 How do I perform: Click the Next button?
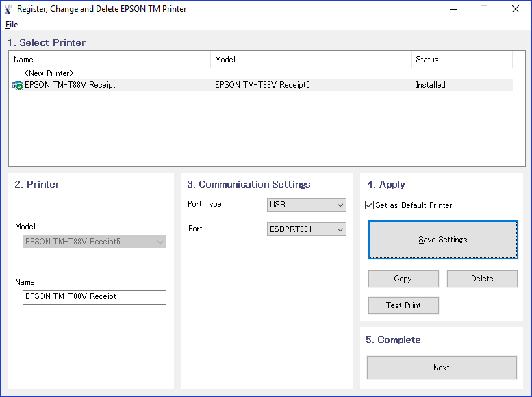pyautogui.click(x=442, y=368)
